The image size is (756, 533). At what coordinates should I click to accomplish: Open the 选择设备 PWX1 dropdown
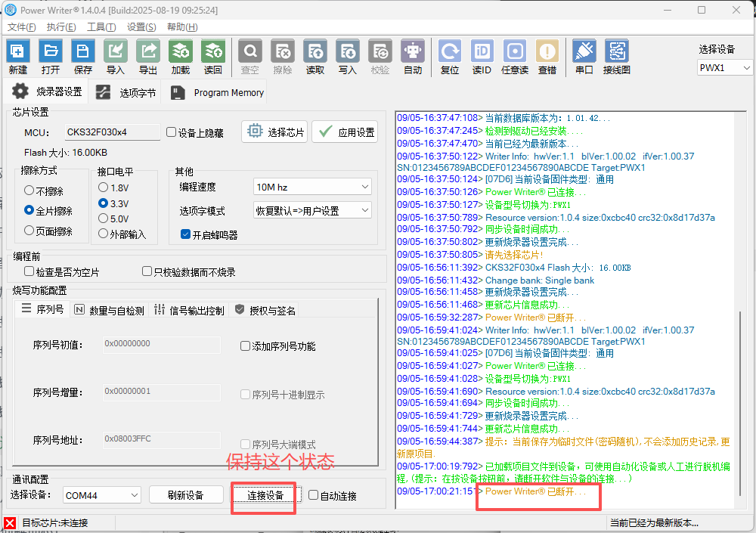click(x=724, y=68)
